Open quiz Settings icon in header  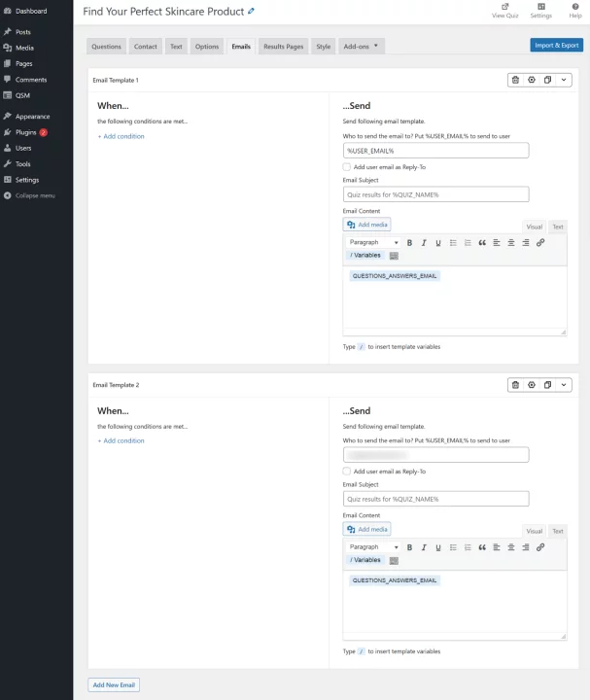coord(540,6)
